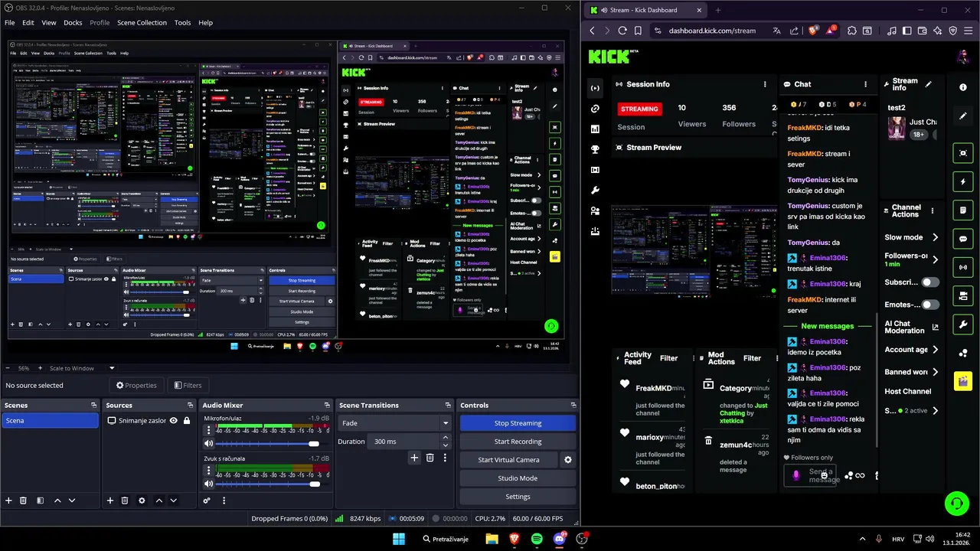Expand the Banned words chevron
The height and width of the screenshot is (551, 980).
point(935,372)
